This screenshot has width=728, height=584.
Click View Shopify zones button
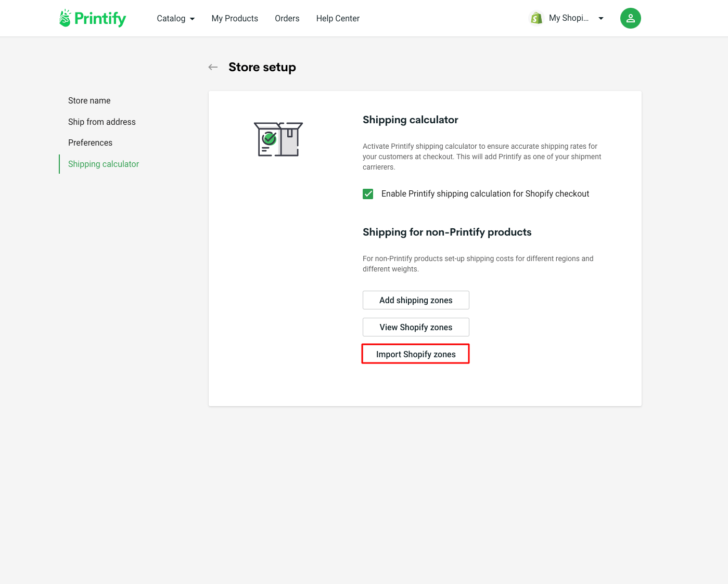(x=416, y=327)
